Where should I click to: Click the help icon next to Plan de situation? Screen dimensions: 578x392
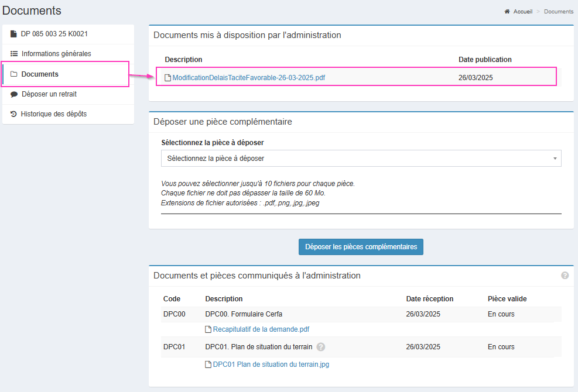320,347
